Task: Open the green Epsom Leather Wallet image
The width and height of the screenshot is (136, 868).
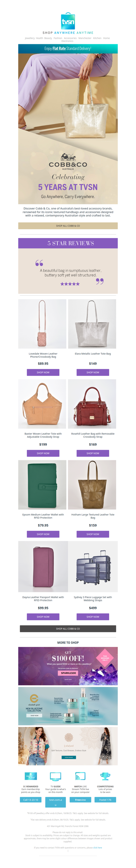Action: click(x=42, y=485)
